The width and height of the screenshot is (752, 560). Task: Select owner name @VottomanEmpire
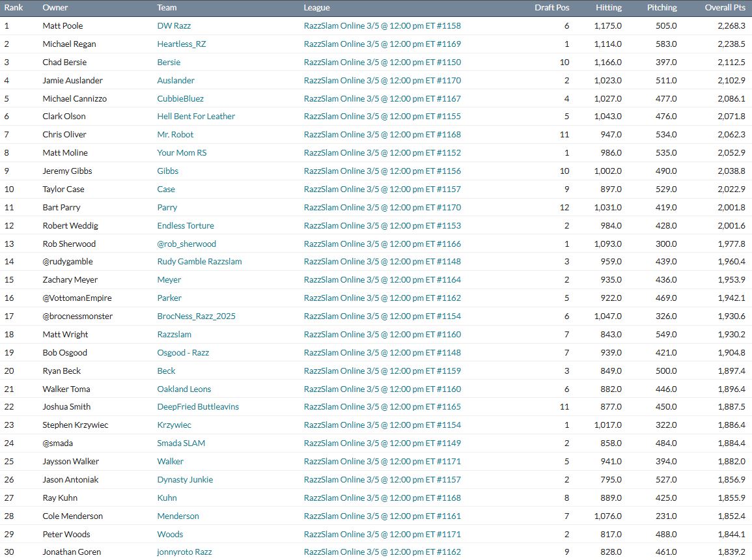tap(77, 298)
